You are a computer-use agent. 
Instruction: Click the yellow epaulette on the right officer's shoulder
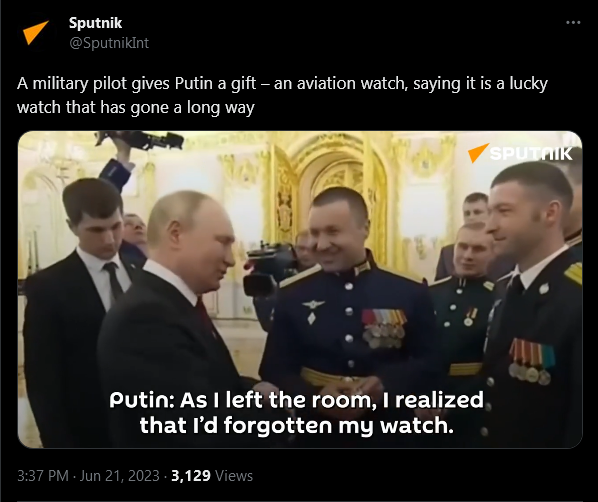pyautogui.click(x=573, y=273)
